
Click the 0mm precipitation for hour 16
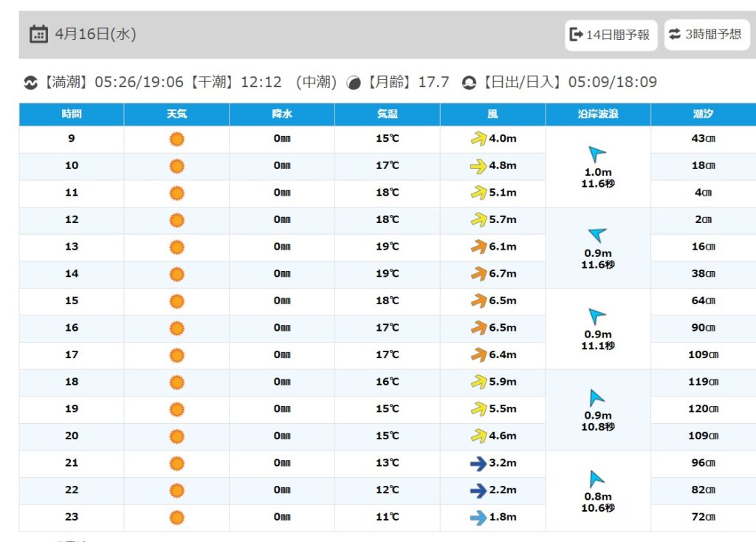[282, 328]
